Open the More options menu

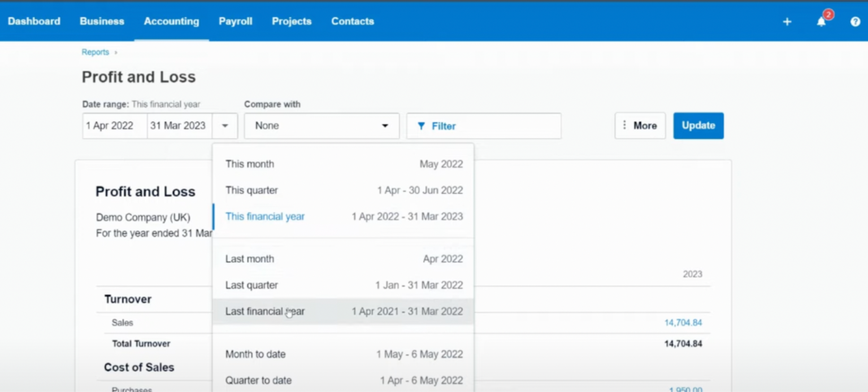coord(640,125)
